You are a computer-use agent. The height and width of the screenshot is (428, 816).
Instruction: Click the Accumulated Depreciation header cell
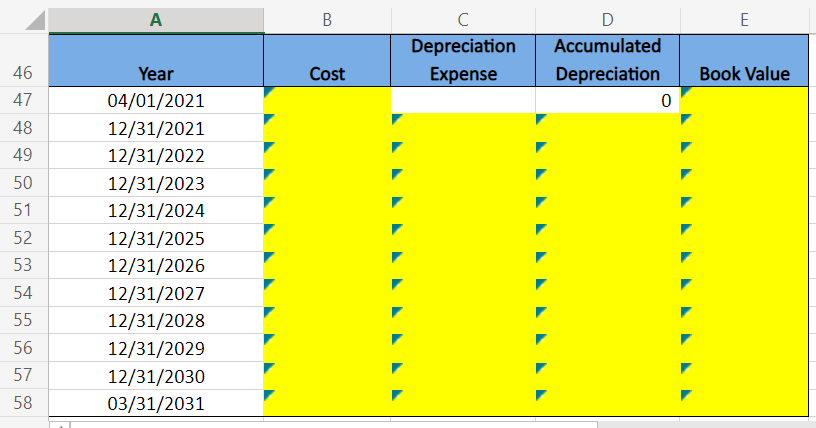607,60
